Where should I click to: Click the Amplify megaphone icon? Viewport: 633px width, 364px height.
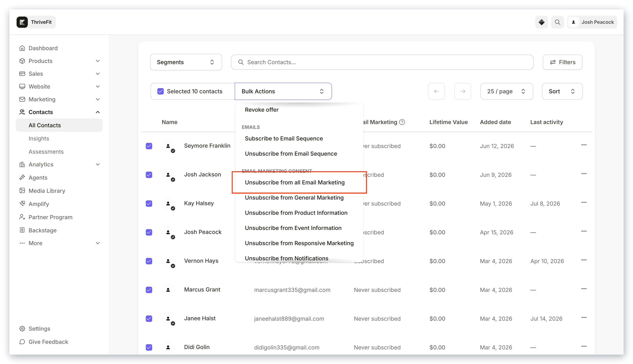pos(22,204)
